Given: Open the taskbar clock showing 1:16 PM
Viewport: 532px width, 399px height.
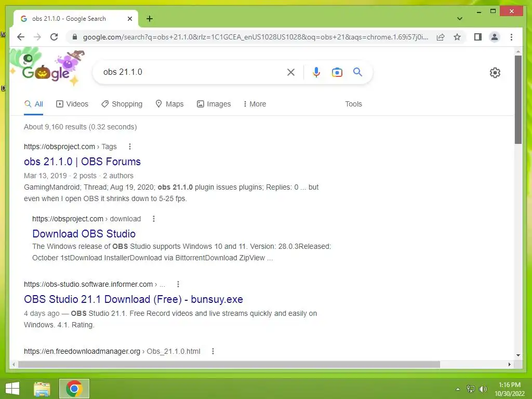Looking at the screenshot, I should click(x=510, y=389).
